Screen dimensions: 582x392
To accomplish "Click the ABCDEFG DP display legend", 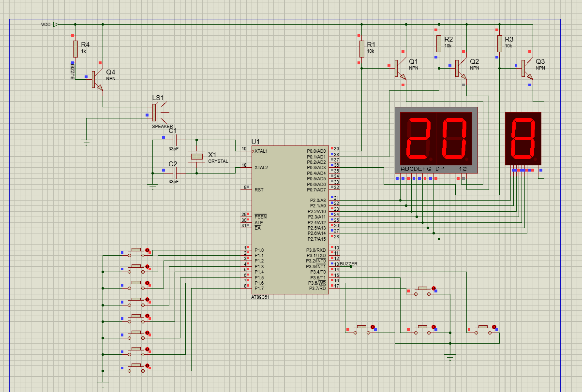I will point(422,169).
